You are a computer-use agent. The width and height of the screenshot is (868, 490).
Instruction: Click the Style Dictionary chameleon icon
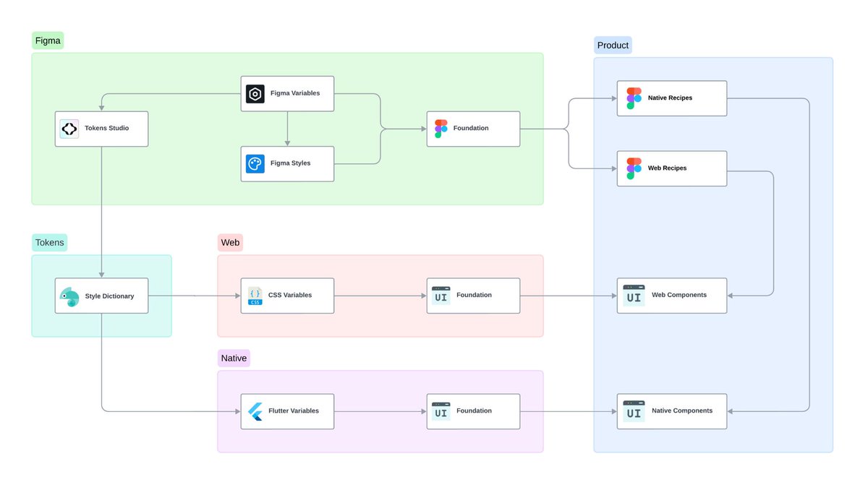69,296
